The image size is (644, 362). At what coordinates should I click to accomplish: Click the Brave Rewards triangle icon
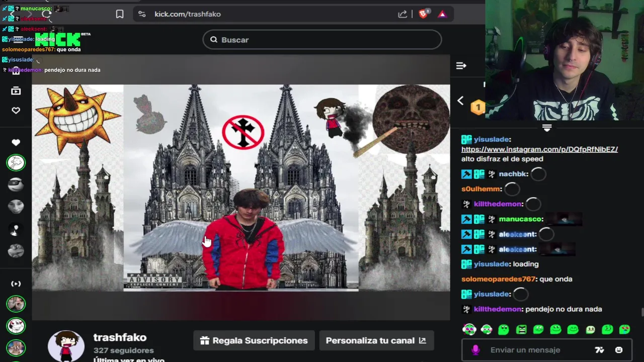(x=442, y=14)
